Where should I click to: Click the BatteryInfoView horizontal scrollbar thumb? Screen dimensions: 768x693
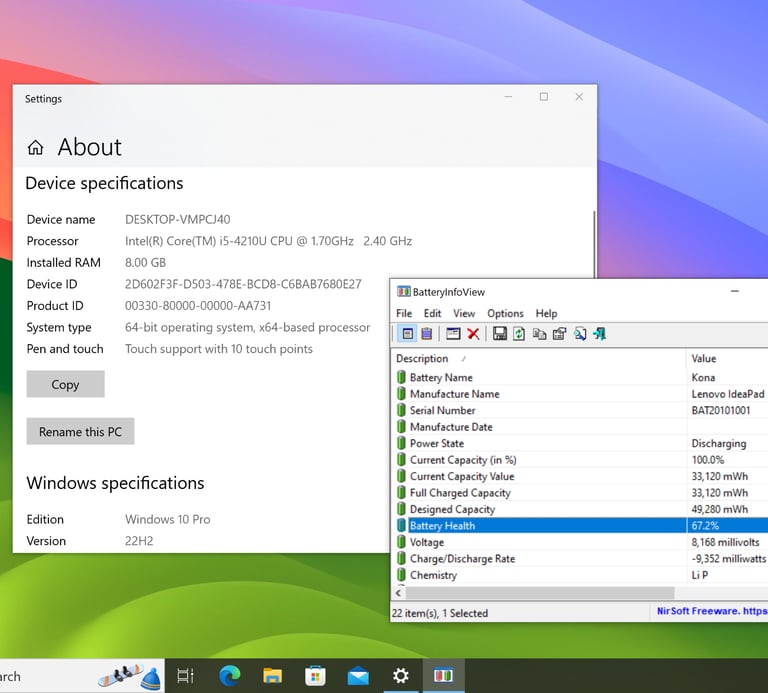click(540, 593)
